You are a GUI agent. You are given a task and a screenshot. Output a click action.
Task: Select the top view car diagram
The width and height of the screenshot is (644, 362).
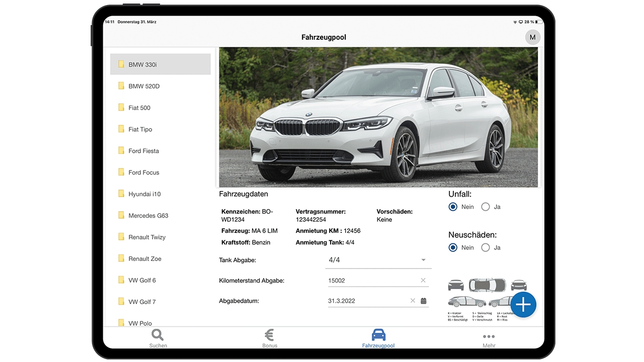tap(488, 285)
